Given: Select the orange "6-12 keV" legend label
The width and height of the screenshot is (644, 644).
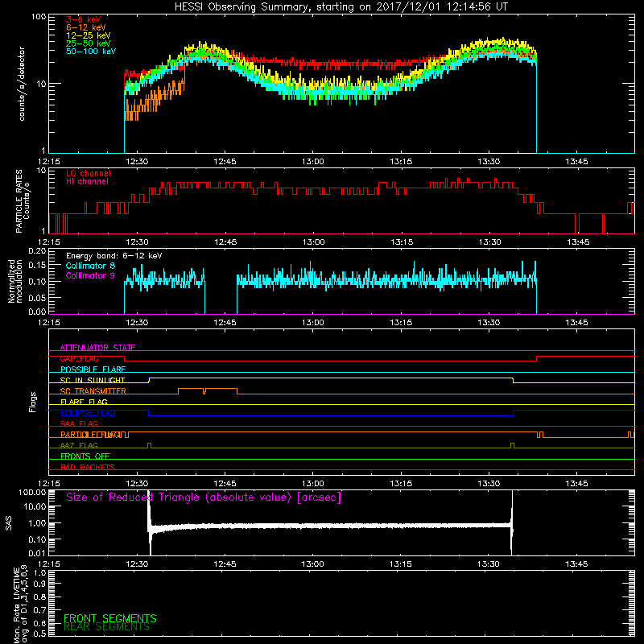Looking at the screenshot, I should pyautogui.click(x=86, y=27).
